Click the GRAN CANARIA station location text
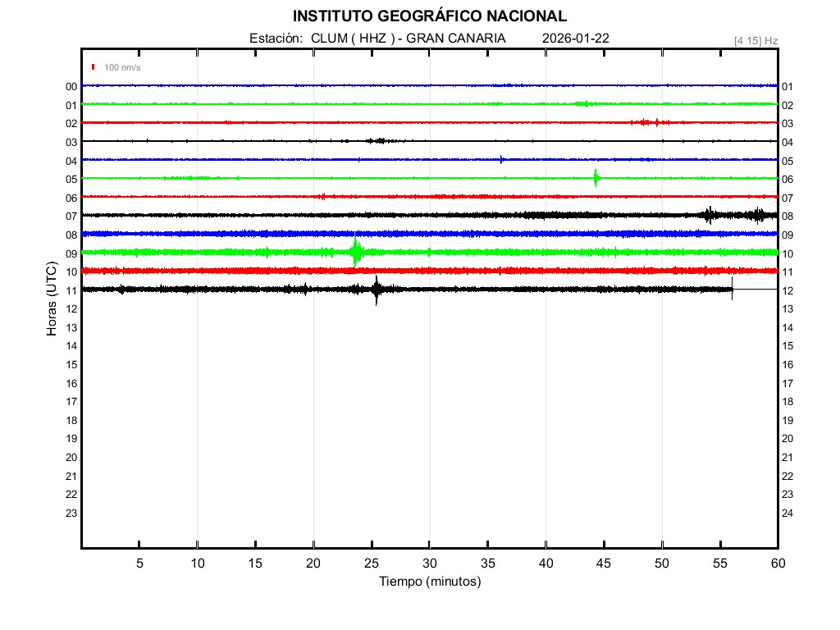The width and height of the screenshot is (840, 630). (x=456, y=39)
